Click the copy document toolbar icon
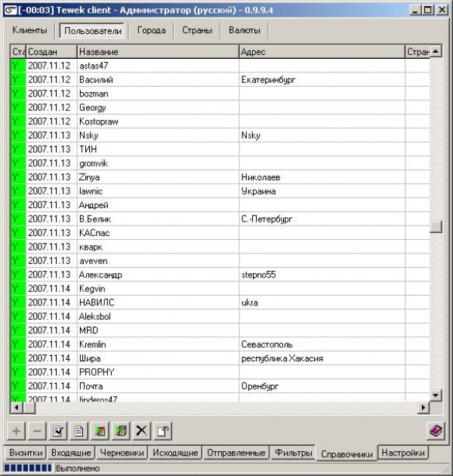The width and height of the screenshot is (453, 476). click(x=163, y=431)
